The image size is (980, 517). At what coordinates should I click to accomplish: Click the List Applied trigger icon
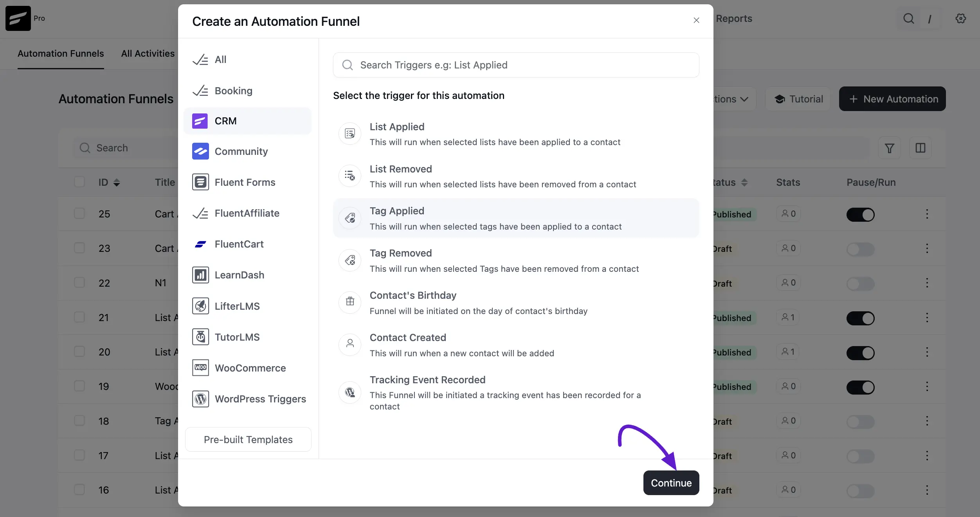point(350,134)
